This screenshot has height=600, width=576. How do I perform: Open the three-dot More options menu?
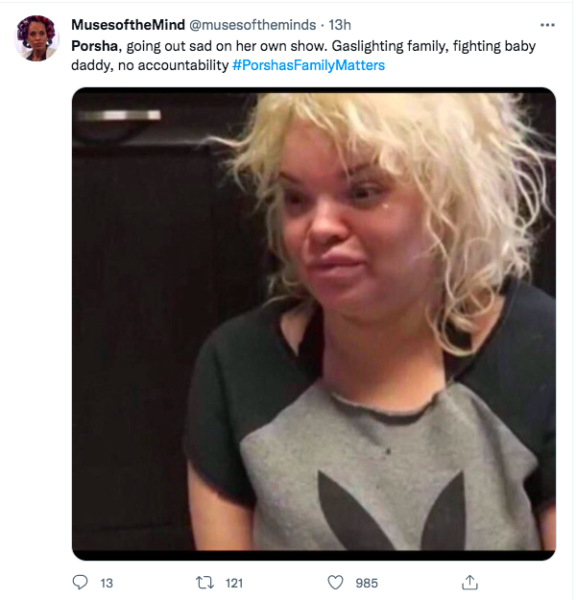point(547,25)
